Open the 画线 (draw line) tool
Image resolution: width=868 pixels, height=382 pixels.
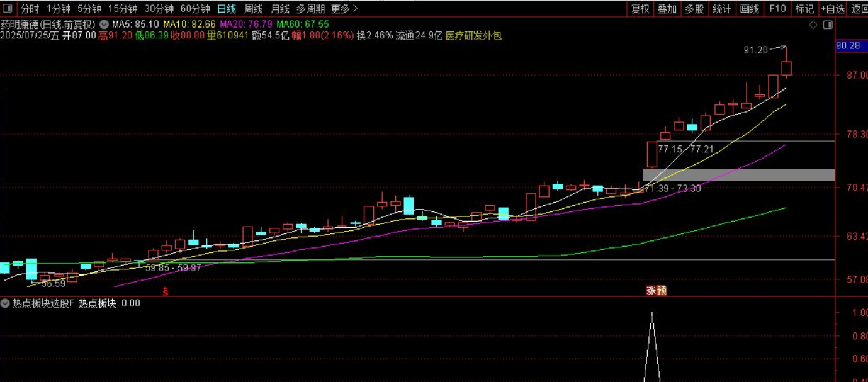point(749,8)
